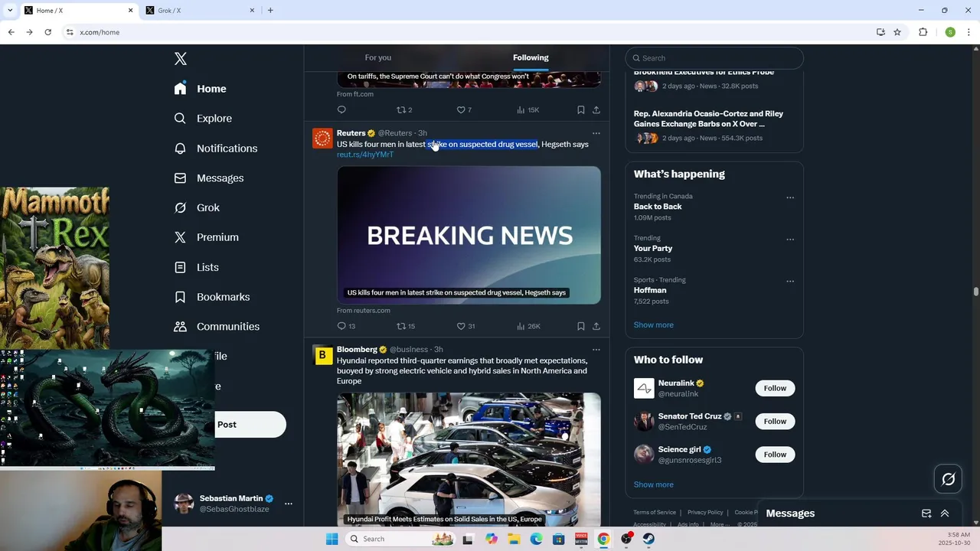Show more Who to follow suggestions
Screen dimensions: 980x551
pyautogui.click(x=654, y=484)
